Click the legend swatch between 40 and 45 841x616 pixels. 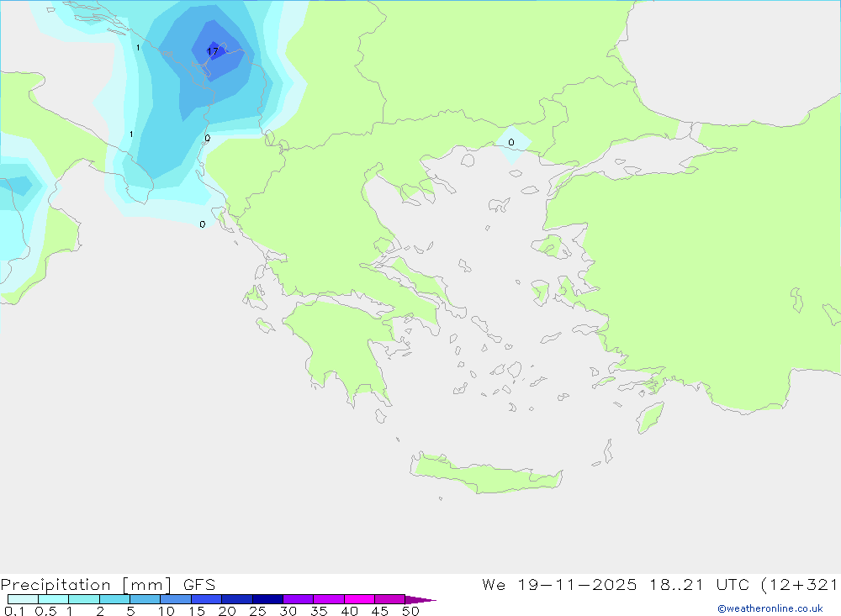(359, 599)
